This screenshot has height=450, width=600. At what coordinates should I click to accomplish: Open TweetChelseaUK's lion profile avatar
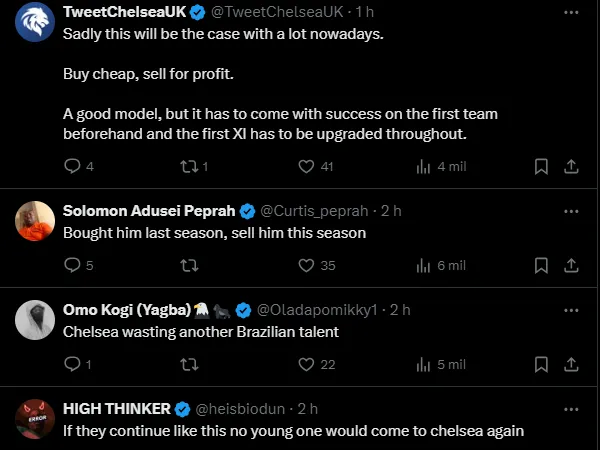(35, 22)
